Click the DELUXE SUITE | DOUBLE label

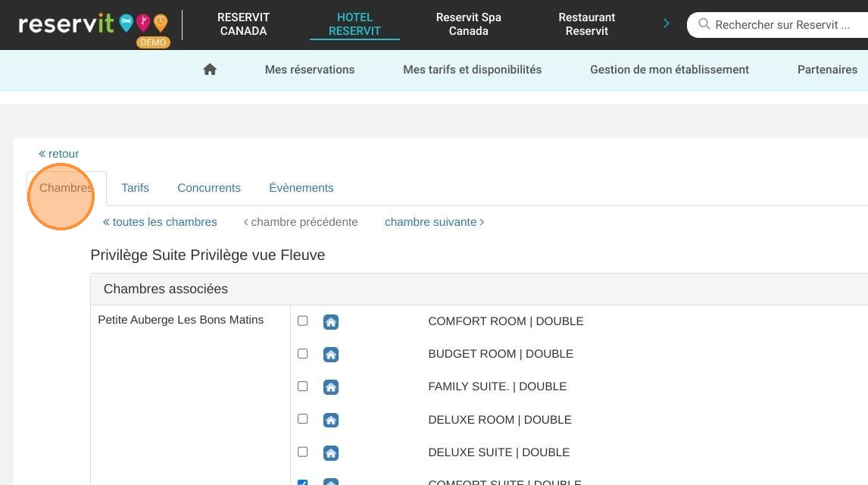tap(499, 453)
